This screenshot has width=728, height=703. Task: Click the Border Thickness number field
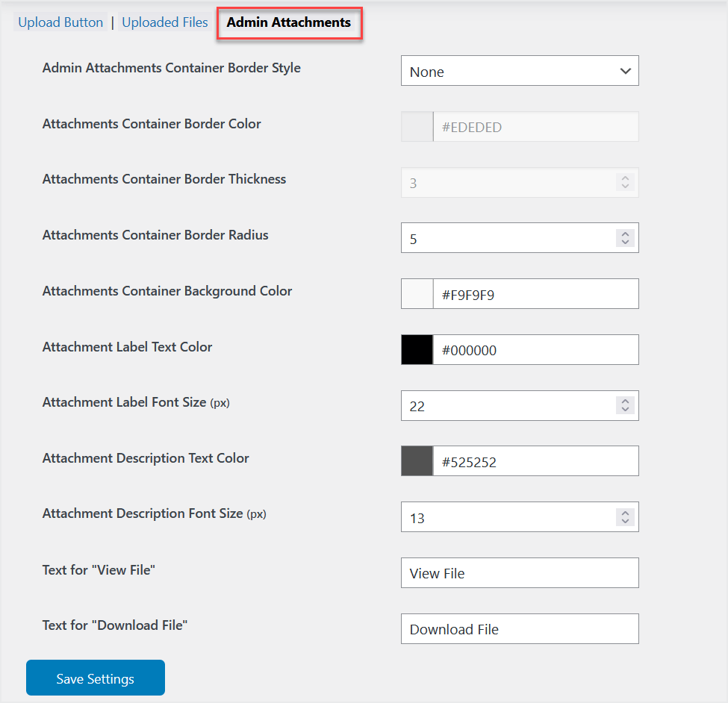[520, 183]
